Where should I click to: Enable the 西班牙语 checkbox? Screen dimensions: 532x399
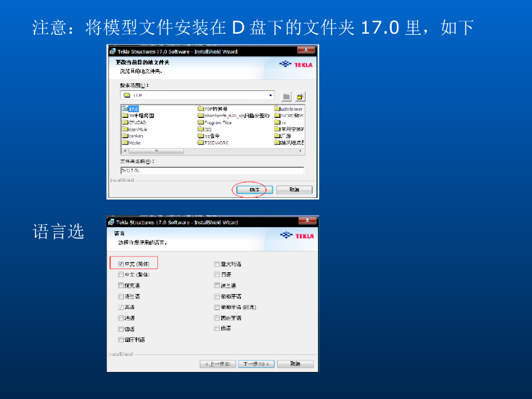[217, 318]
